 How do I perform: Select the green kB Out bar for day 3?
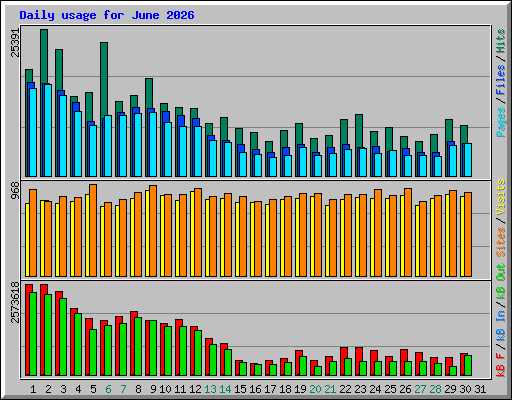[63, 337]
